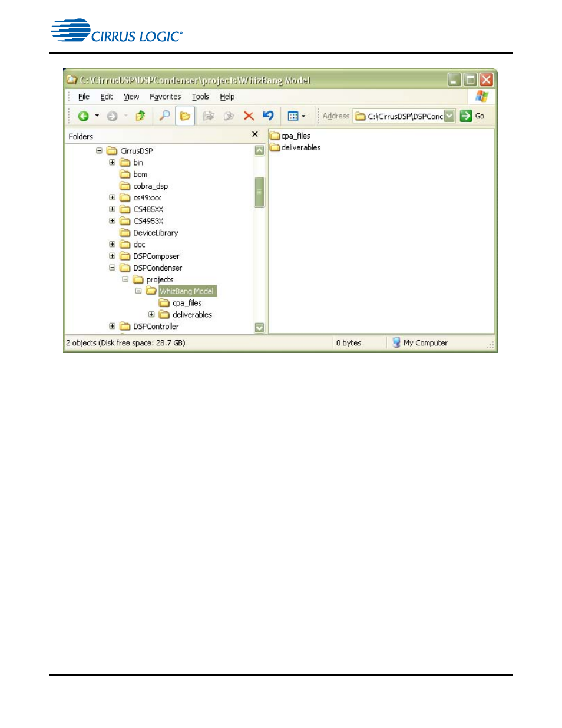Click the greyed Forward arrow button
This screenshot has width=562, height=728.
112,116
